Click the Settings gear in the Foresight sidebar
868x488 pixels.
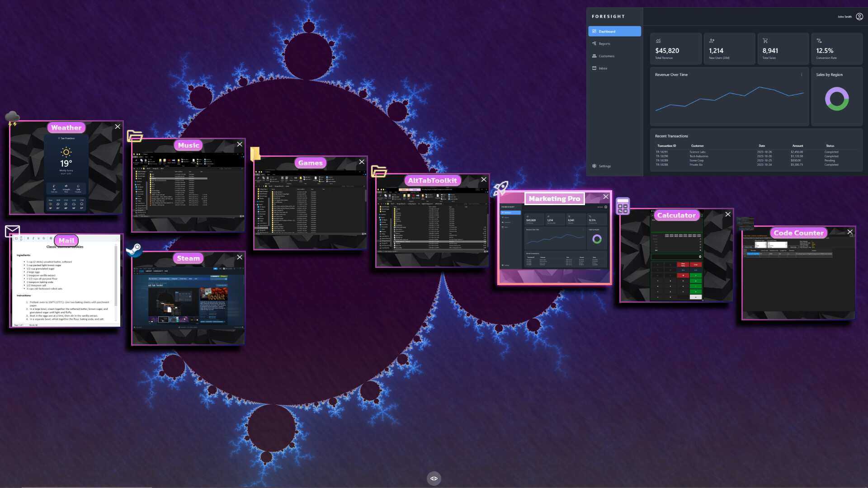[604, 166]
